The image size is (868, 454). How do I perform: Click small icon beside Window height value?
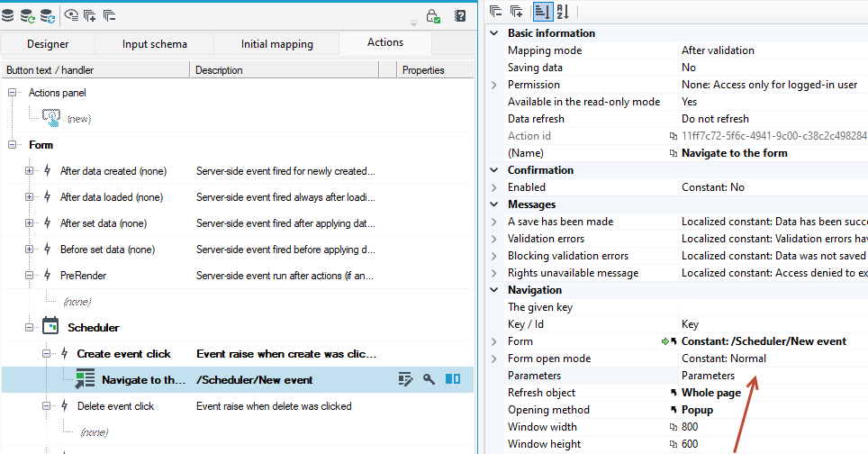[x=674, y=445]
